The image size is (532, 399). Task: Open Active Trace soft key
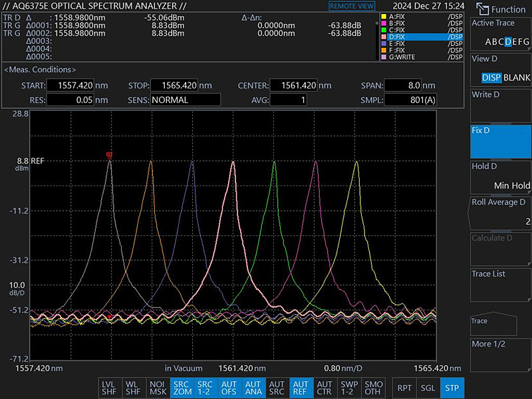501,35
